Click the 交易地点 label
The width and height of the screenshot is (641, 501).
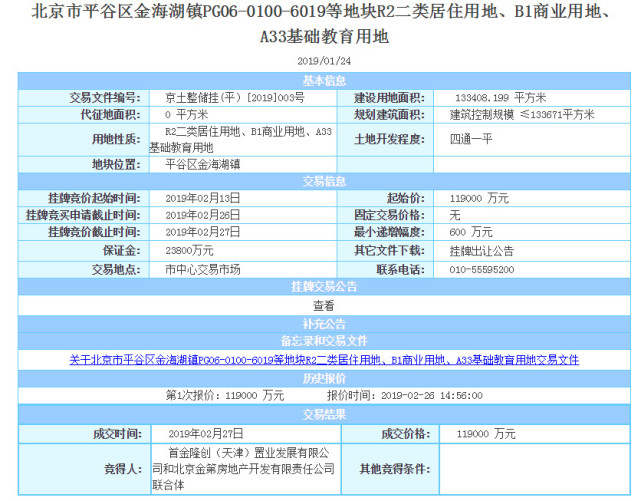[x=116, y=269]
